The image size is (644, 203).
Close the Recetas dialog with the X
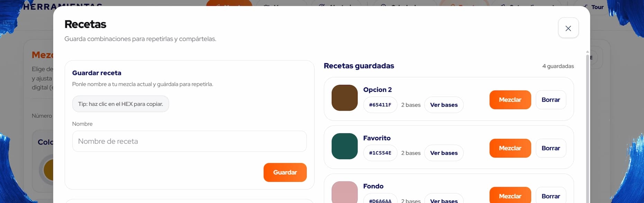568,28
